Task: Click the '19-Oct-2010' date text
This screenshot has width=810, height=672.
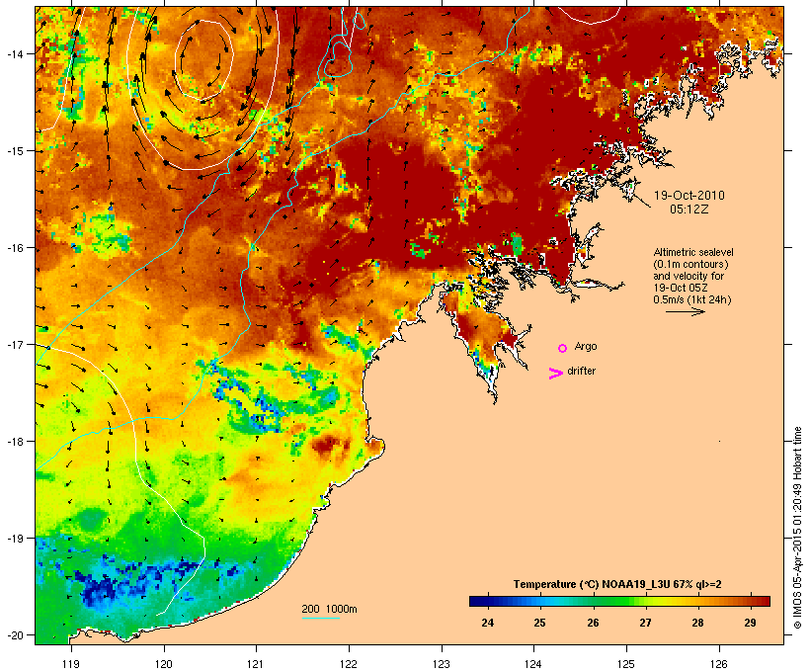Action: [689, 196]
